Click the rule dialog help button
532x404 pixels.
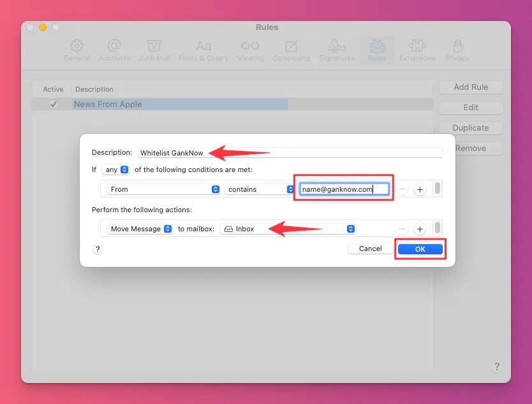click(x=98, y=249)
